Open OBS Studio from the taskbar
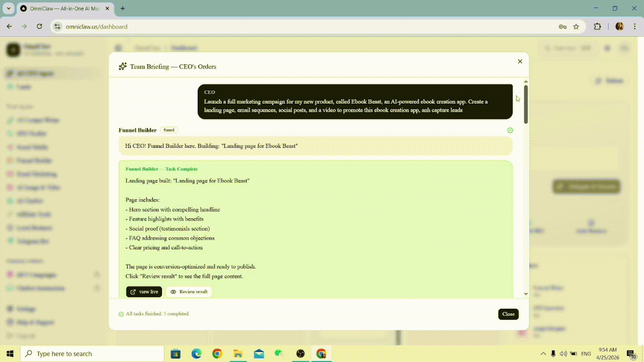 (301, 354)
